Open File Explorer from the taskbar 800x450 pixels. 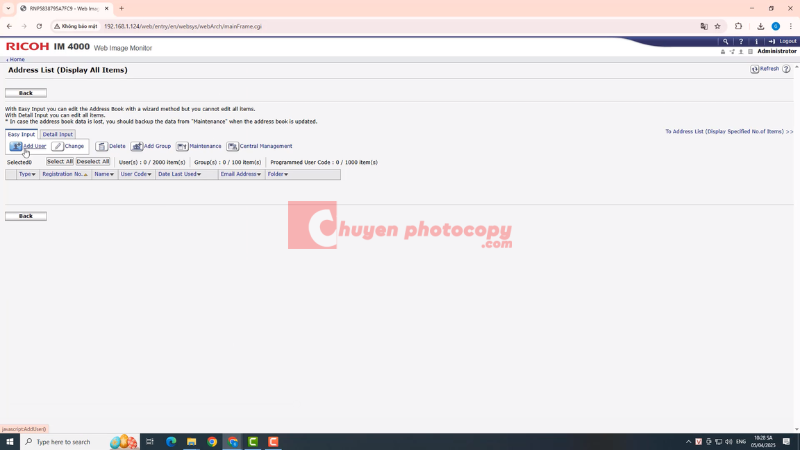click(x=191, y=442)
